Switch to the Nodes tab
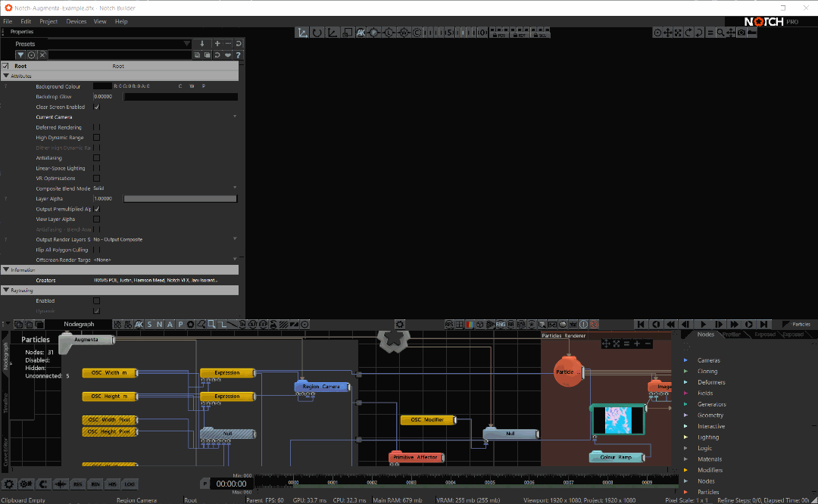This screenshot has width=818, height=504. click(706, 334)
